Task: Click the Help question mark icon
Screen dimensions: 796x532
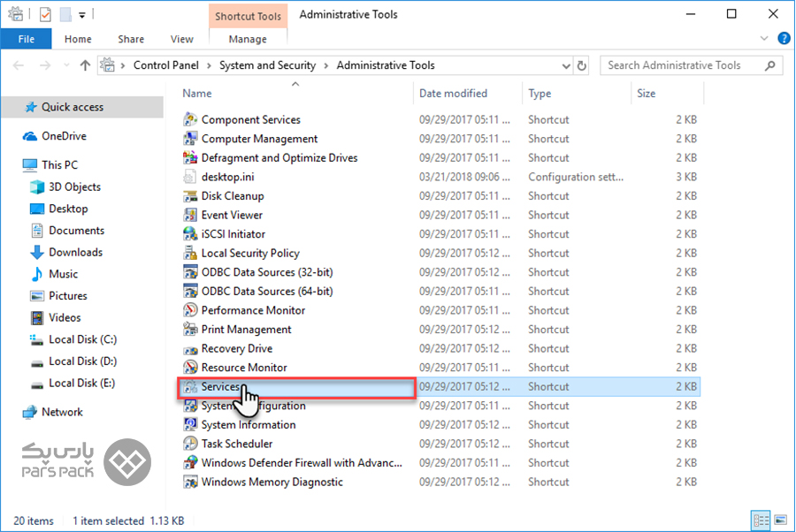Action: click(784, 38)
